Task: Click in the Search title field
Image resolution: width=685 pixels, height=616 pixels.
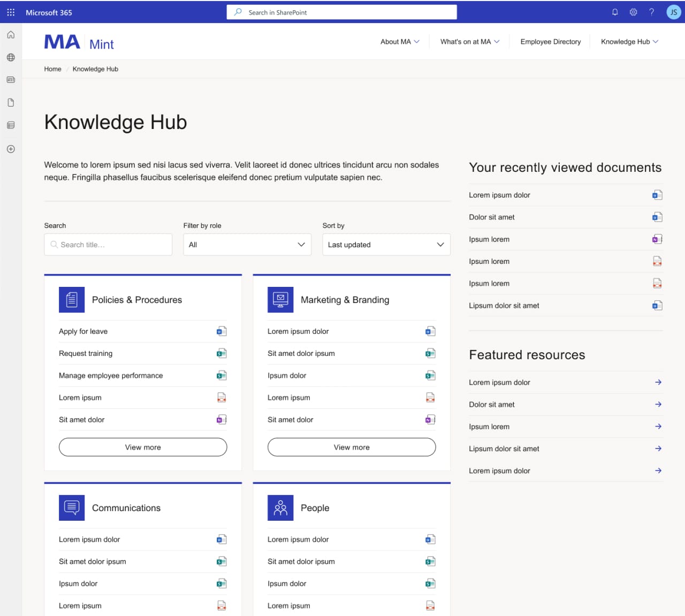Action: pyautogui.click(x=108, y=245)
